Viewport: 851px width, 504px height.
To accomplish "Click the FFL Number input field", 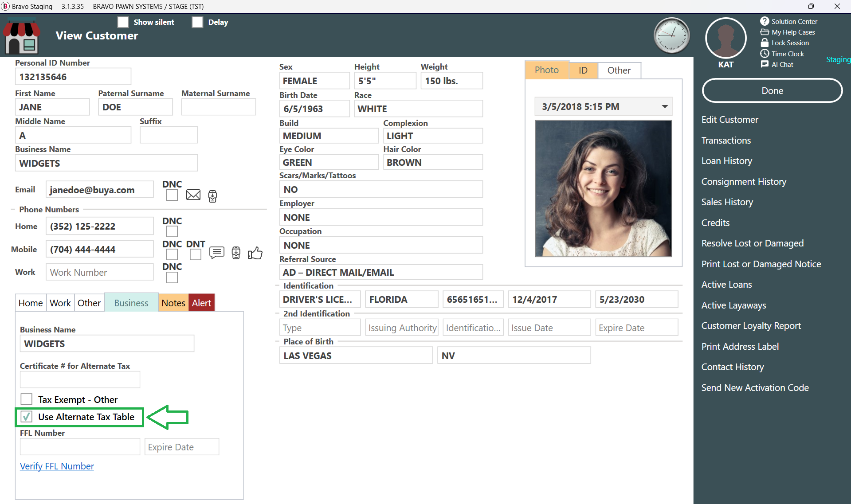I will click(x=80, y=447).
